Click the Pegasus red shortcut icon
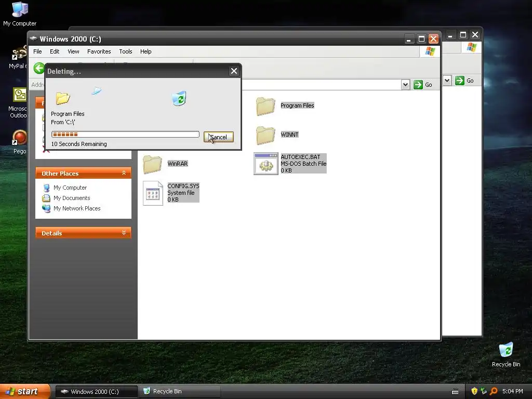532x399 pixels. (20, 138)
